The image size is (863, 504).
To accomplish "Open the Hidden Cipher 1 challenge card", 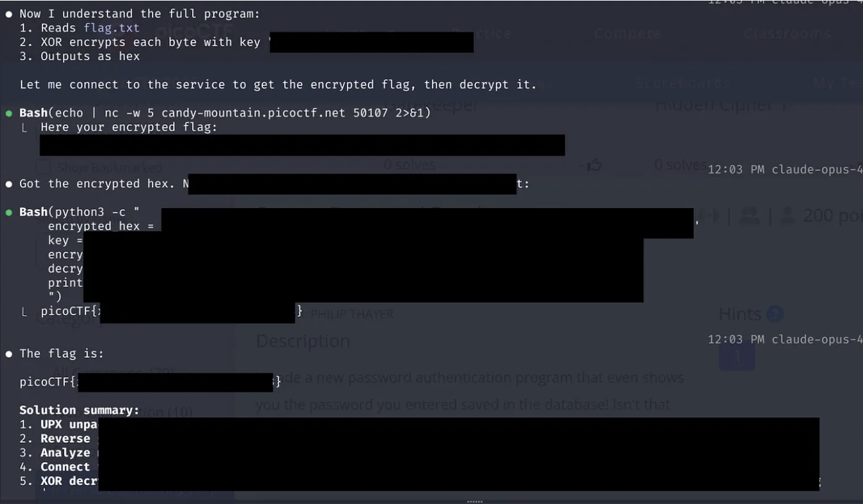I will (x=721, y=105).
